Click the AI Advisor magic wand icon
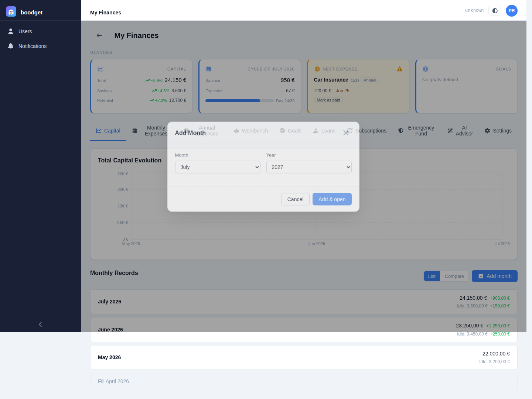 coord(450,131)
